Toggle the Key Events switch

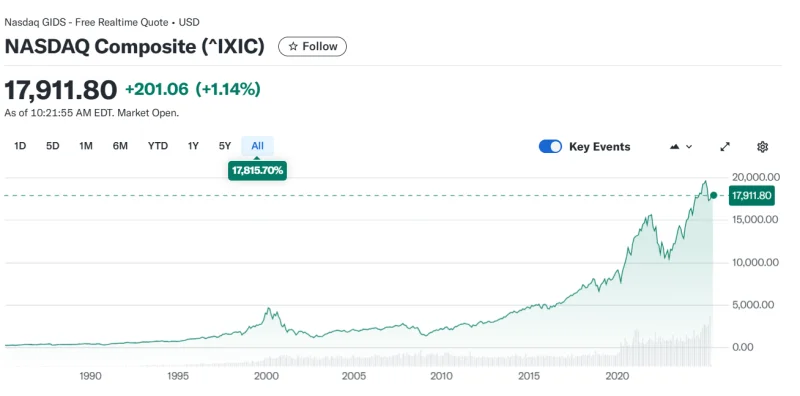pyautogui.click(x=550, y=147)
